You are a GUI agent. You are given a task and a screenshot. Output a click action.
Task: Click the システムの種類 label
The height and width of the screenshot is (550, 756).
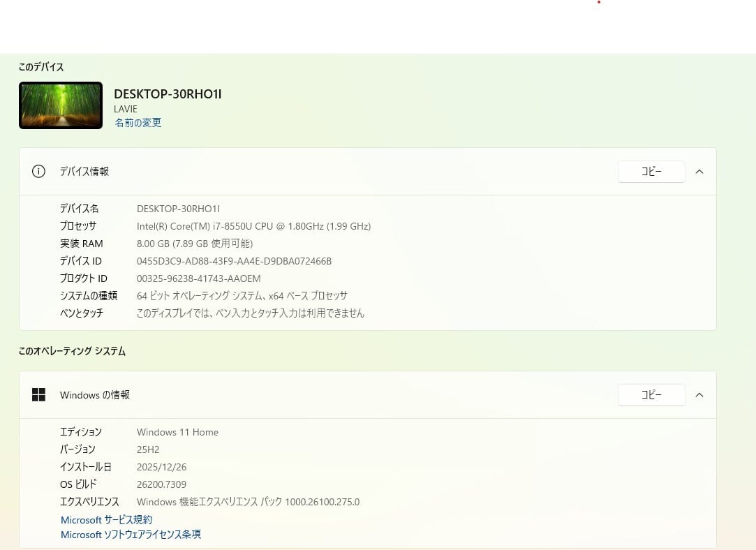89,295
